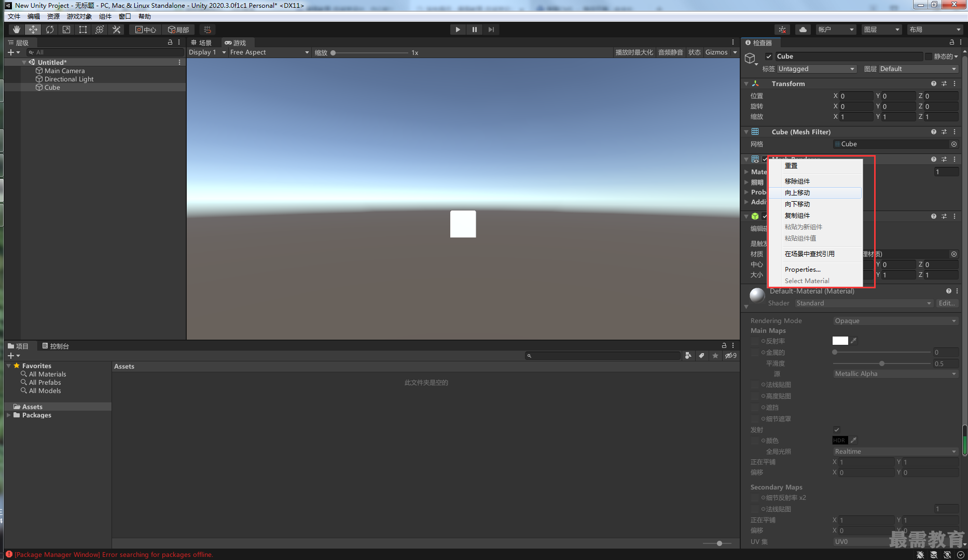Collapse Untitled scene in Hierarchy
This screenshot has height=560, width=968.
24,62
